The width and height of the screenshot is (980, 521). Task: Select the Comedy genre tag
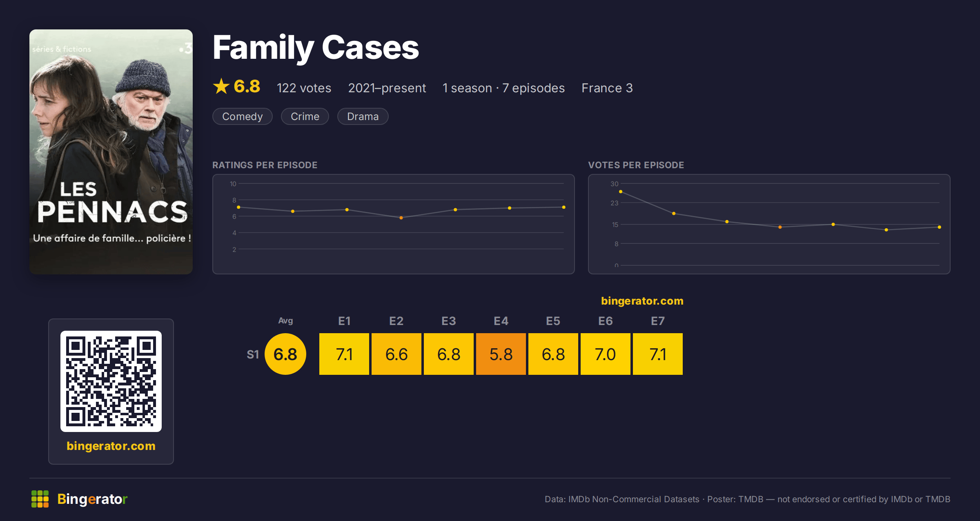[x=243, y=116]
